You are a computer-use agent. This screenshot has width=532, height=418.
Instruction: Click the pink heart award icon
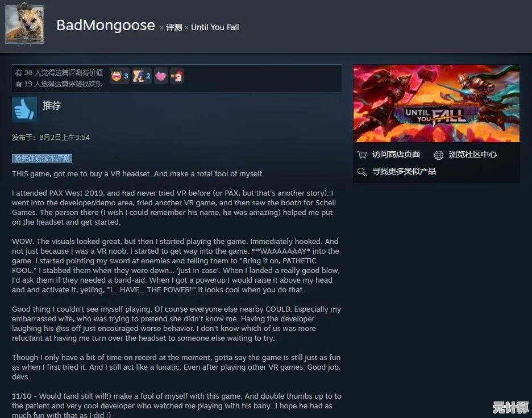click(161, 76)
